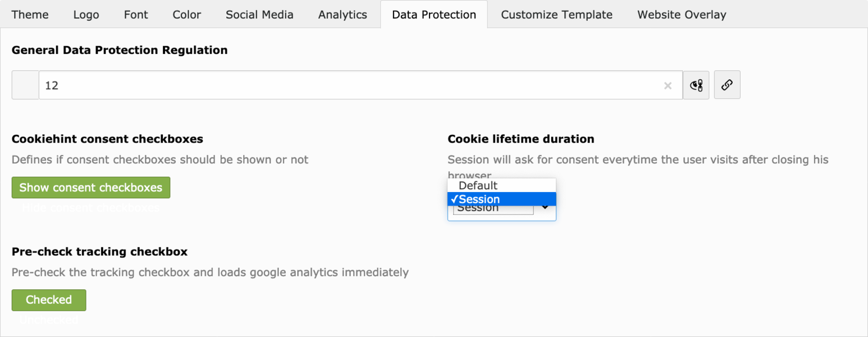Viewport: 868px width, 337px height.
Task: Open the Color tab
Action: coord(187,15)
